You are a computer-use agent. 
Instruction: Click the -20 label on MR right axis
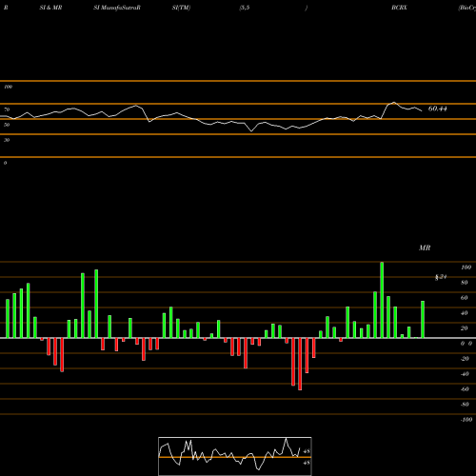(465, 359)
